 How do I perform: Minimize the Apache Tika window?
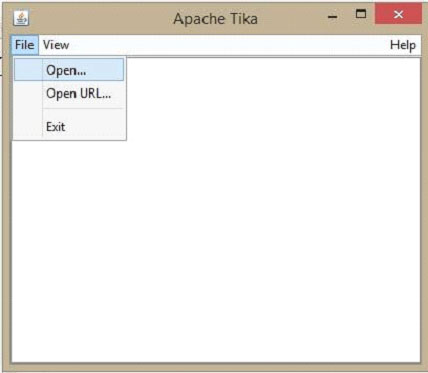[332, 16]
